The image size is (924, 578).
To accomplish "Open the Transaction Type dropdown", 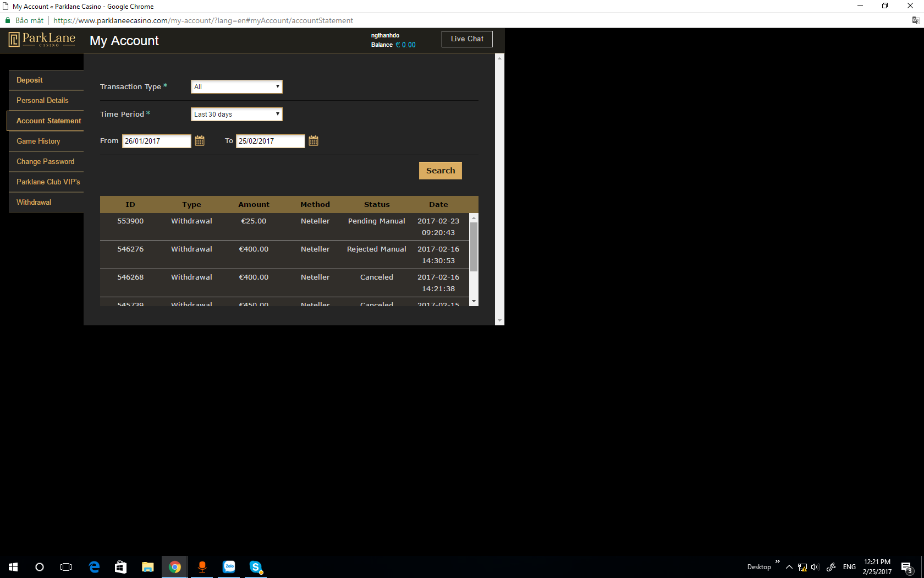I will (x=237, y=86).
